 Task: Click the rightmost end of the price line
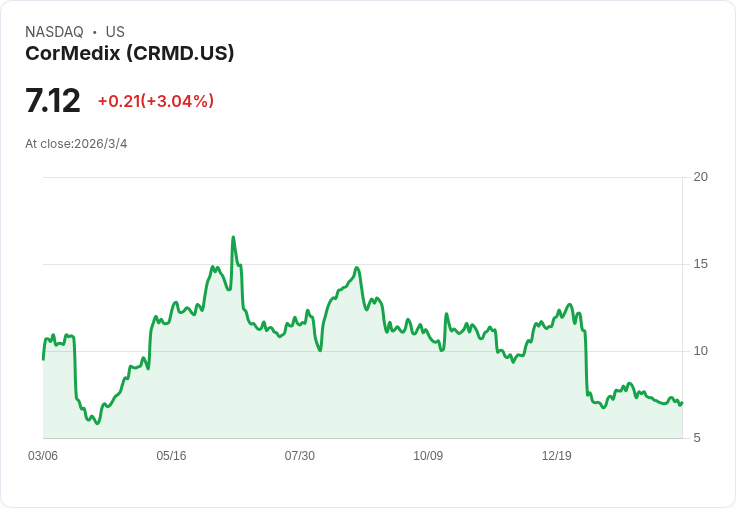(682, 402)
